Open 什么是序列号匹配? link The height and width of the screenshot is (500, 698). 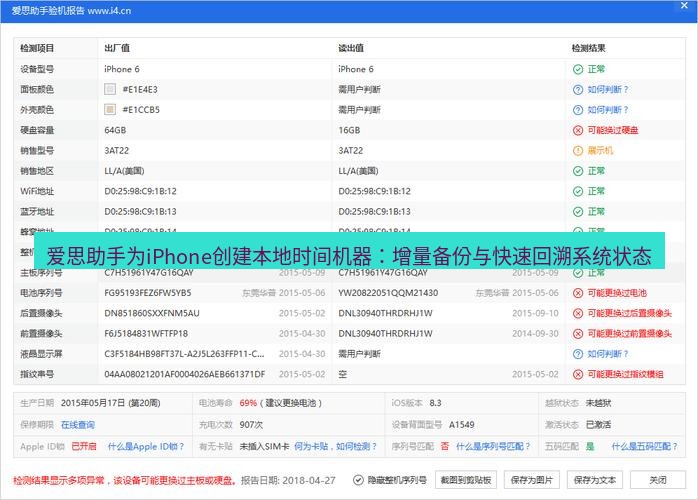pos(493,446)
